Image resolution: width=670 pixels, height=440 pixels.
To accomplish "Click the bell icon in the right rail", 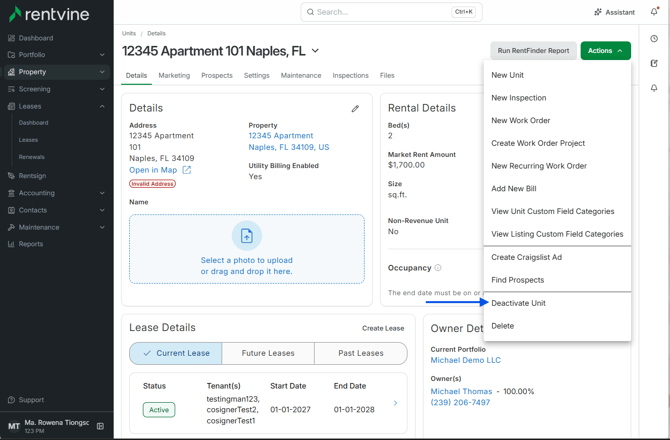I will point(654,88).
